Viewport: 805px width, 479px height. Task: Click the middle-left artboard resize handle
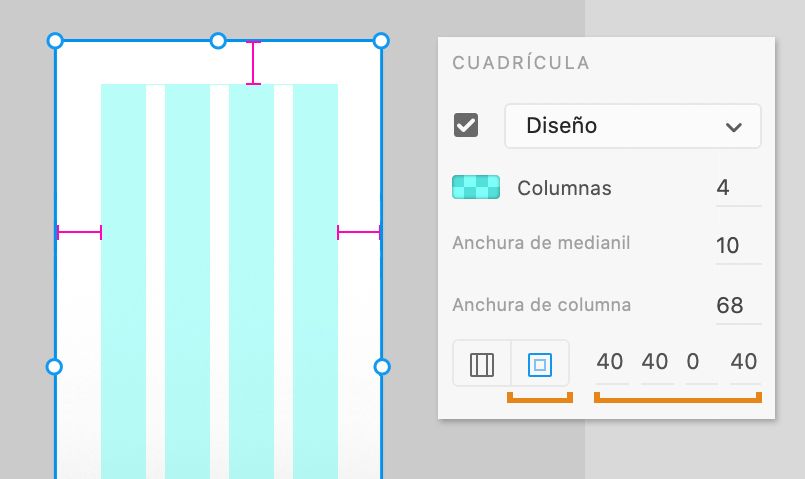pos(54,367)
